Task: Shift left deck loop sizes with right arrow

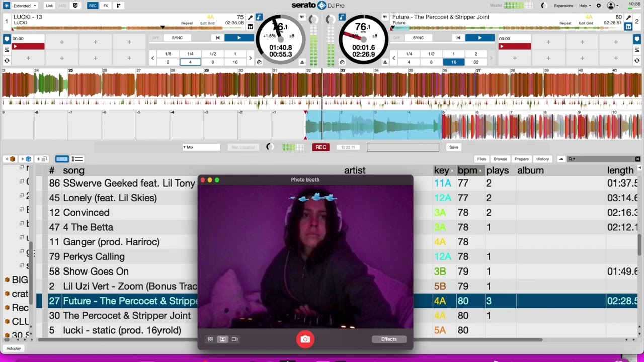Action: pos(250,58)
